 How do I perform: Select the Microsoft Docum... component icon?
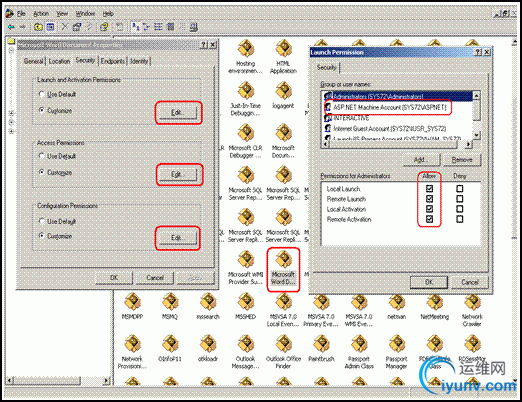pyautogui.click(x=283, y=133)
